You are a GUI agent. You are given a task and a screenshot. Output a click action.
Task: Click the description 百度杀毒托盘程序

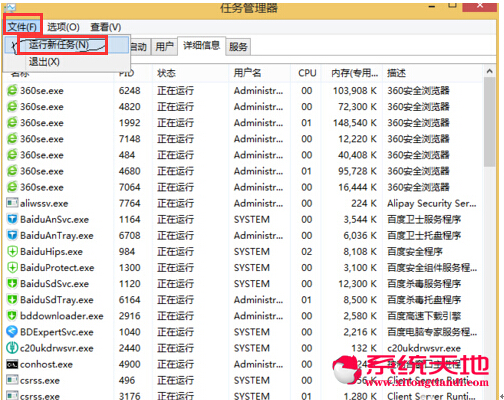click(x=424, y=300)
